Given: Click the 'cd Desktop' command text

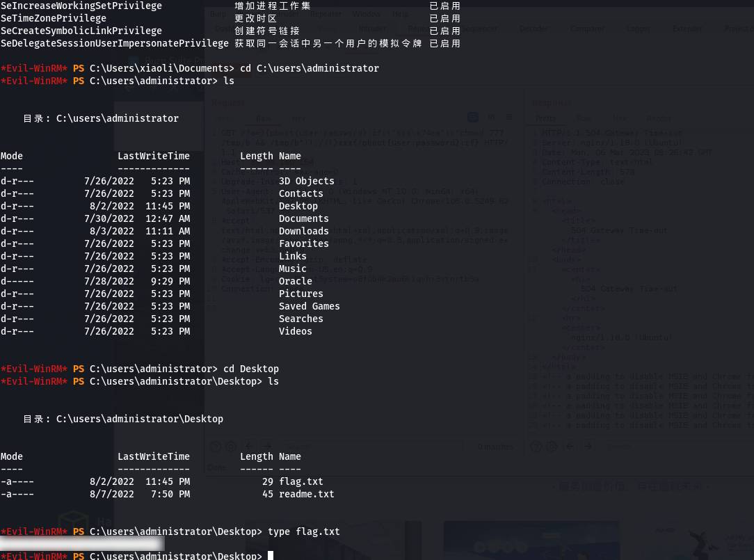Looking at the screenshot, I should pyautogui.click(x=251, y=369).
